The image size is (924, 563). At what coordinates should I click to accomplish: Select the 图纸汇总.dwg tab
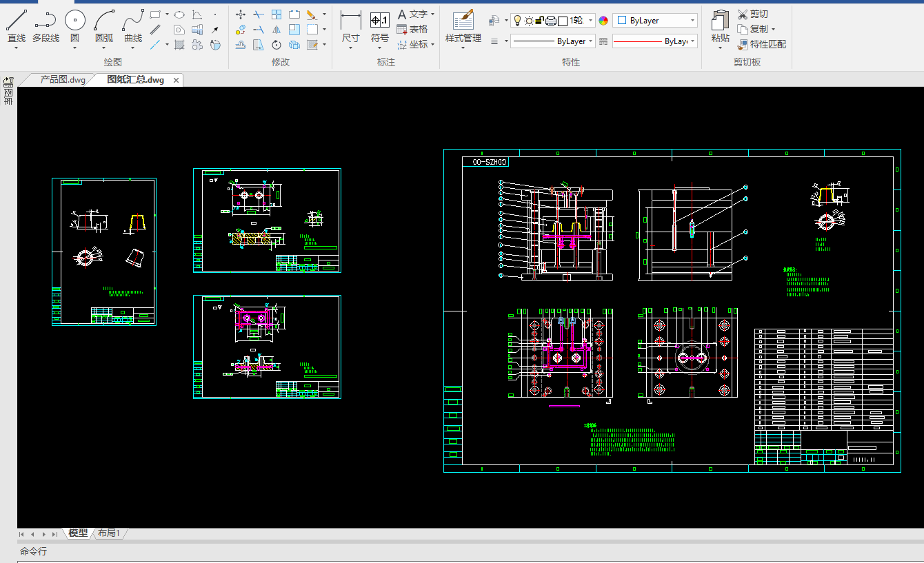point(136,80)
